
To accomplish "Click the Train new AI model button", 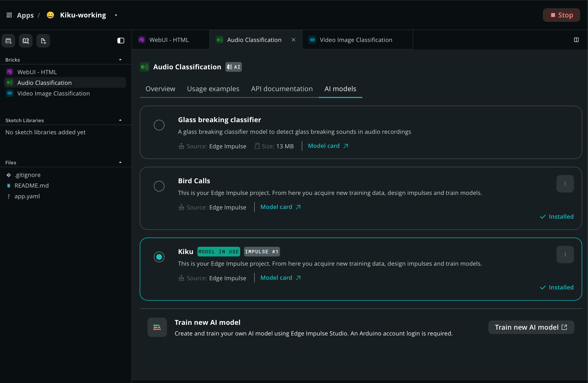I will point(531,327).
